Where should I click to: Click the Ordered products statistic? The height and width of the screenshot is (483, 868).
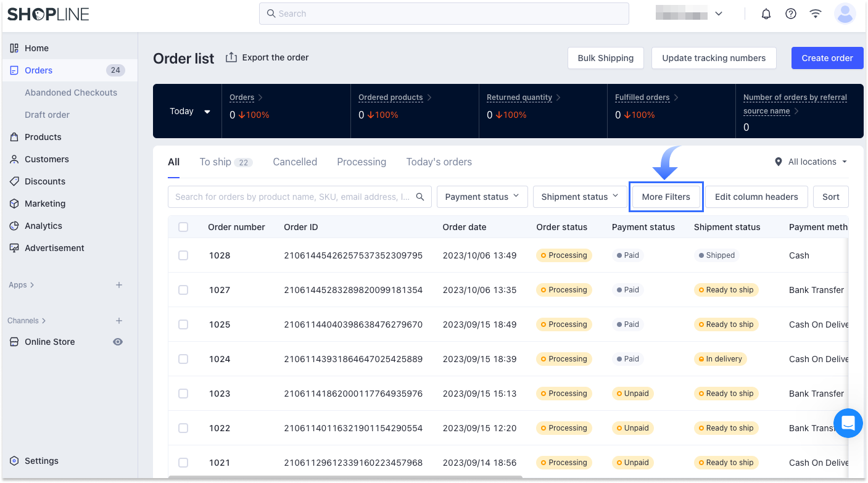[x=391, y=97]
